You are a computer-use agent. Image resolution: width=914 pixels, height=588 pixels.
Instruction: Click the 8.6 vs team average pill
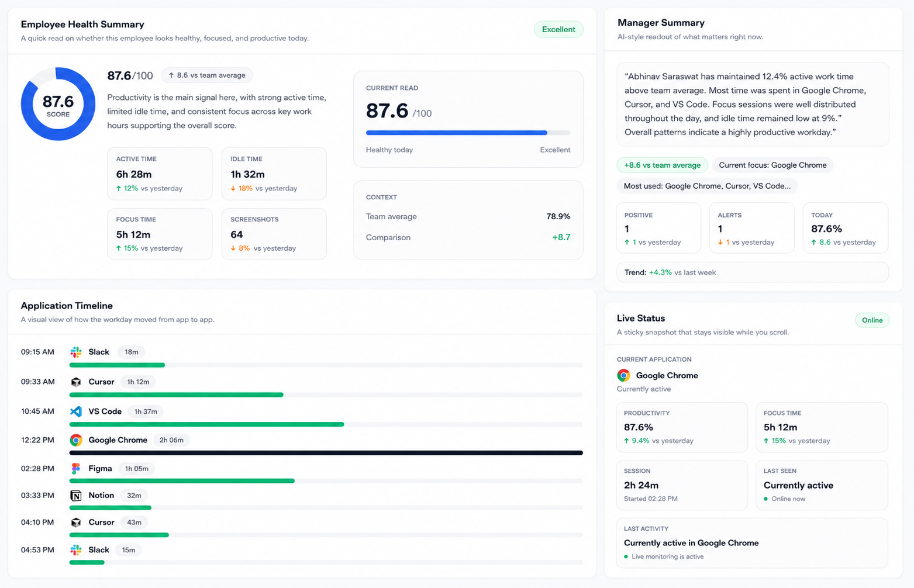[207, 75]
